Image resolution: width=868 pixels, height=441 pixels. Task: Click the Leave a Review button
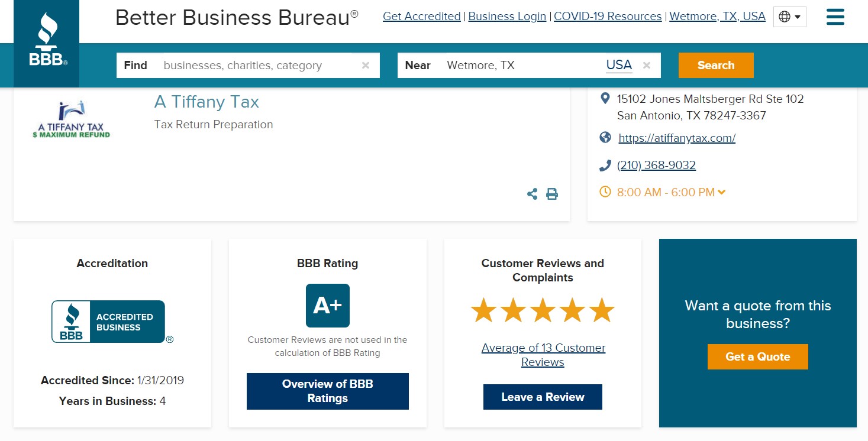coord(543,397)
